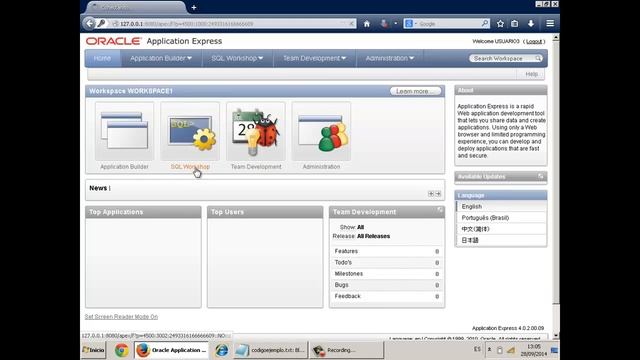Click Set Screen Reader Mode On
This screenshot has height=360, width=640.
[x=121, y=317]
